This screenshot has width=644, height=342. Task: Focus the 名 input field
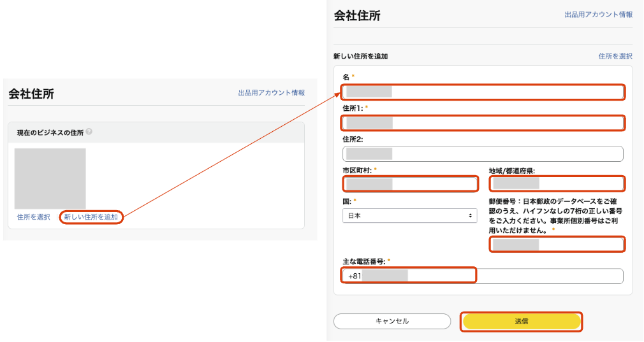[x=483, y=92]
